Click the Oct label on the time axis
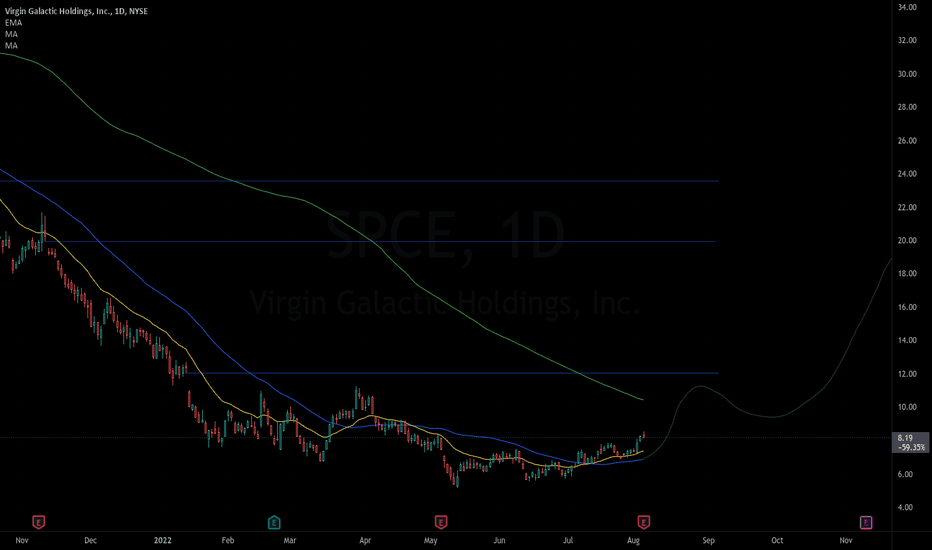 (x=777, y=540)
